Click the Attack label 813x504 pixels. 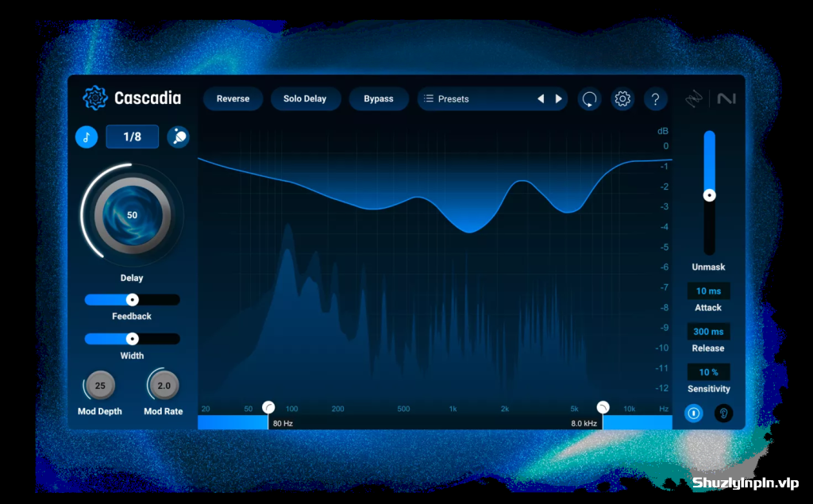coord(708,307)
